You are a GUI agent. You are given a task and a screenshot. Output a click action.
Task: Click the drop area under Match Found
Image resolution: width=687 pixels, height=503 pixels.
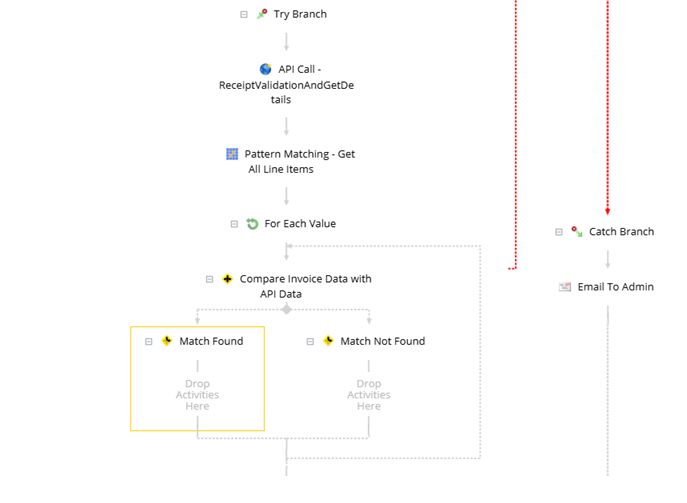197,394
